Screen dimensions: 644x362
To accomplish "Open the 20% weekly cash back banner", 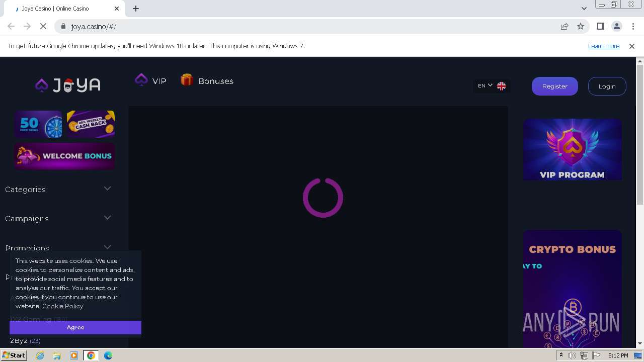I will coord(91,124).
